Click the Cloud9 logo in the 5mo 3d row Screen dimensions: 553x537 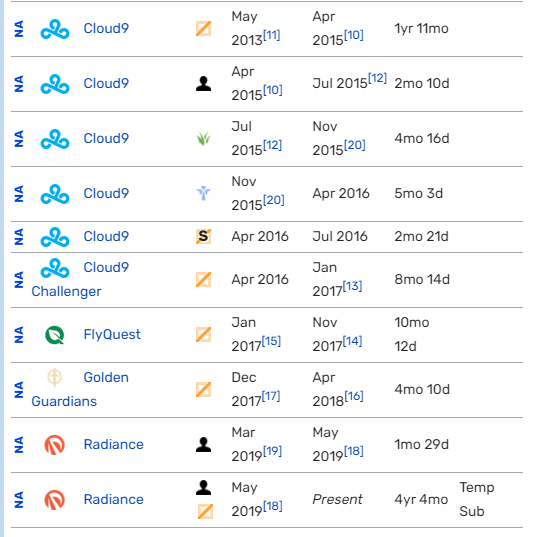point(55,194)
